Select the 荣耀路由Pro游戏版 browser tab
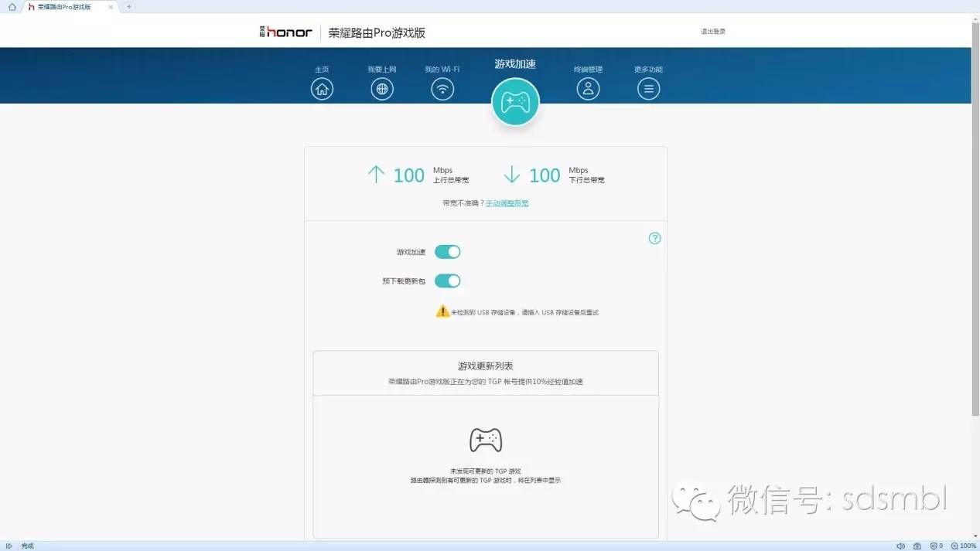 (x=70, y=7)
